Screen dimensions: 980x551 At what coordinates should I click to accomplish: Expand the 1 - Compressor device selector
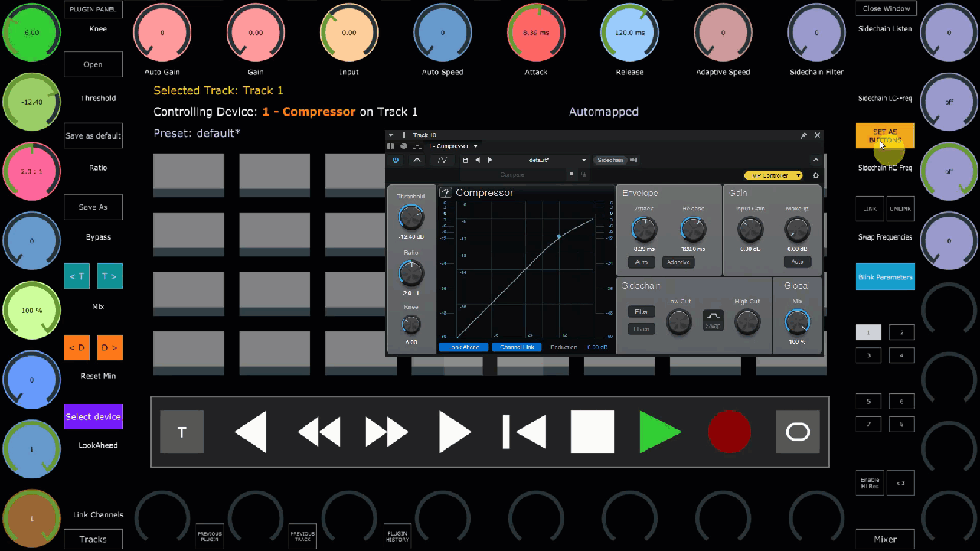pos(453,145)
